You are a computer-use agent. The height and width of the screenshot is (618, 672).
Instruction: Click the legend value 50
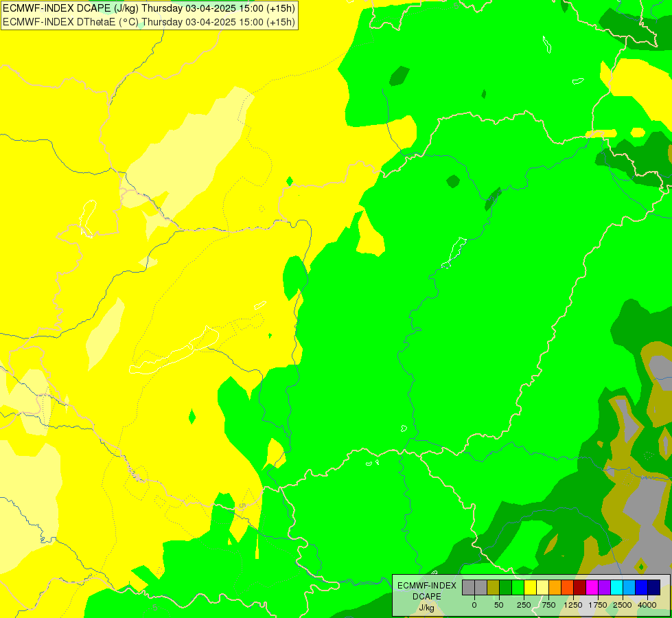click(499, 605)
